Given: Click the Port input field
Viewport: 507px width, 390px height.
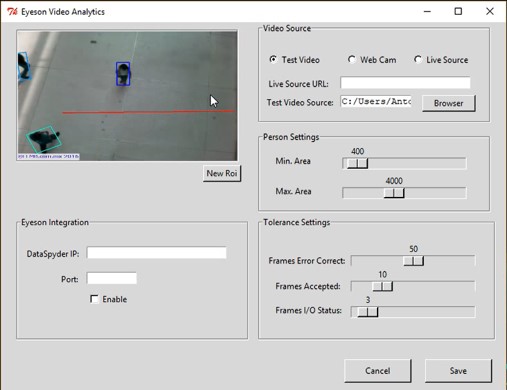Looking at the screenshot, I should (112, 278).
